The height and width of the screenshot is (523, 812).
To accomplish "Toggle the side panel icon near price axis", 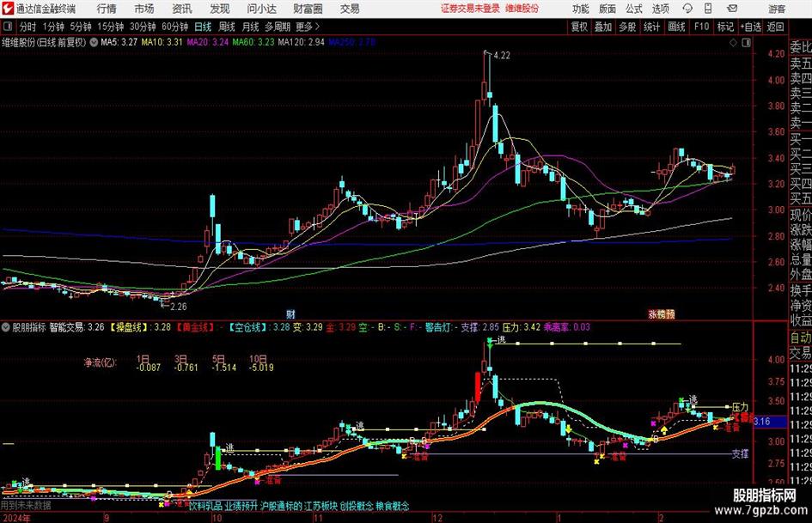I will click(x=746, y=42).
